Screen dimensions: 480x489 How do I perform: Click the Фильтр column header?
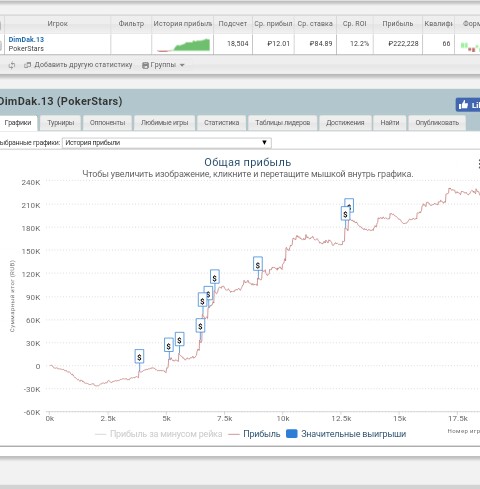tap(131, 24)
